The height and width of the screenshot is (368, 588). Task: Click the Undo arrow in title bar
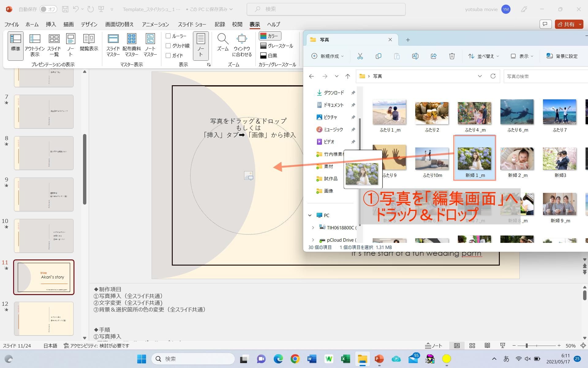(x=76, y=9)
